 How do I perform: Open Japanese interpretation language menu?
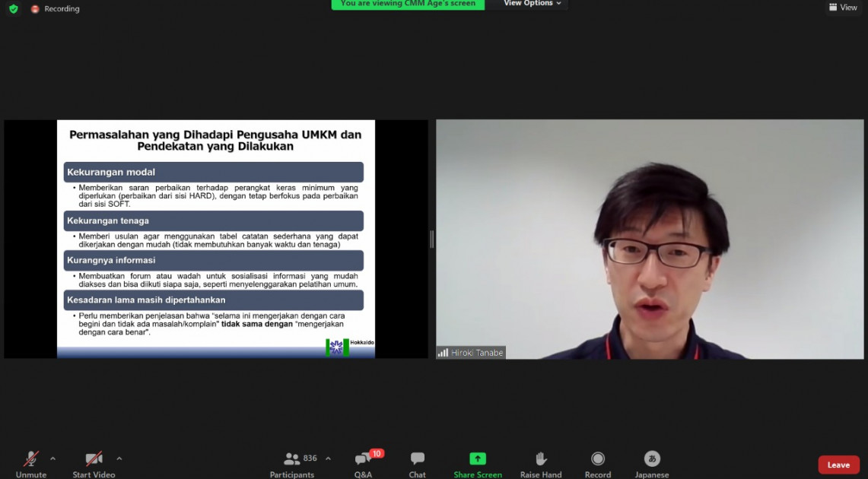(x=652, y=464)
